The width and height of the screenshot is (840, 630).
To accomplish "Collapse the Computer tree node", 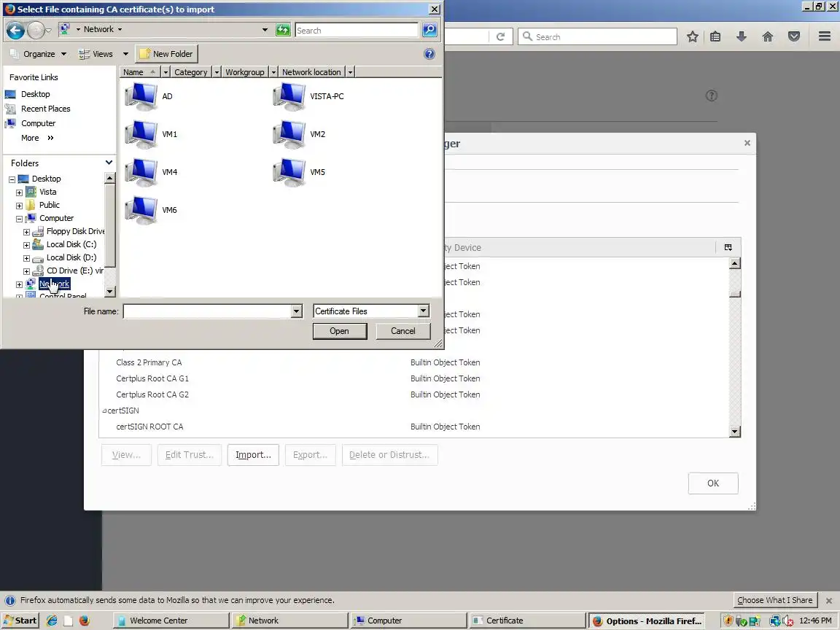I will pyautogui.click(x=19, y=219).
